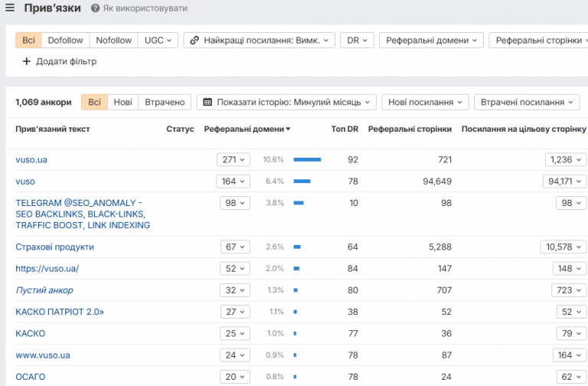Screen dimensions: 588x386
Task: Expand referring domains 98 for TELEGRAM anchor
Action: click(235, 203)
